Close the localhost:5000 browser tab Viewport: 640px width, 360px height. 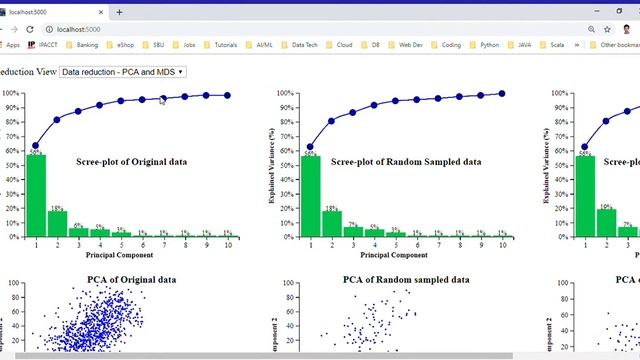[101, 12]
